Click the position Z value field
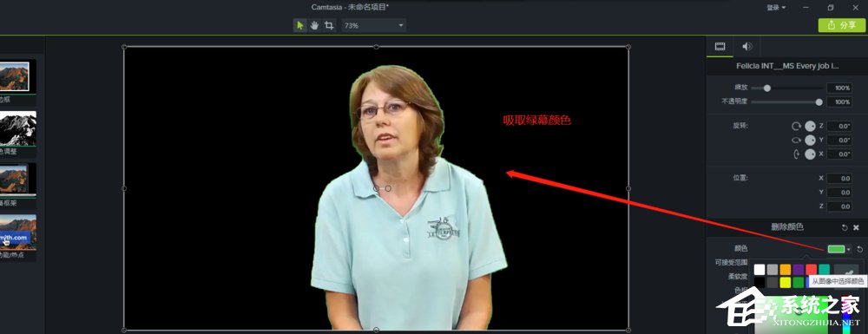Image resolution: width=868 pixels, height=334 pixels. (x=839, y=206)
